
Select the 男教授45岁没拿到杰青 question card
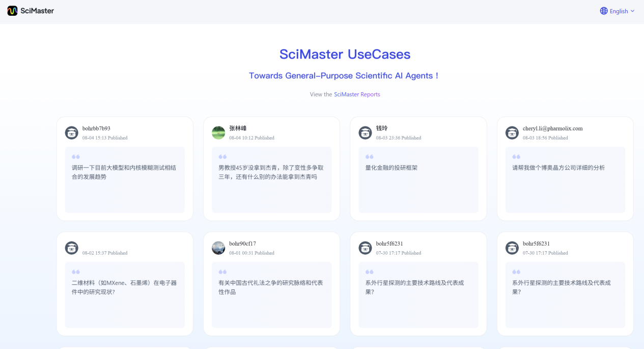(x=271, y=172)
